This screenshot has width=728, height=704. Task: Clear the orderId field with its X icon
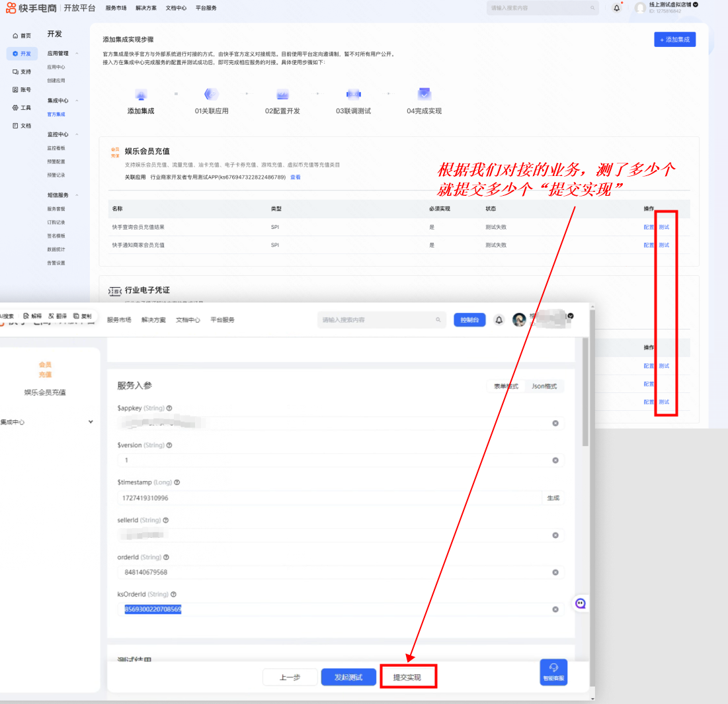pos(555,572)
